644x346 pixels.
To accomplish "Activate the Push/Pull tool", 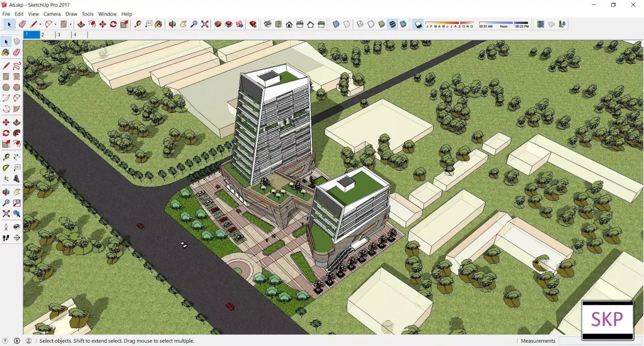I will coord(81,24).
